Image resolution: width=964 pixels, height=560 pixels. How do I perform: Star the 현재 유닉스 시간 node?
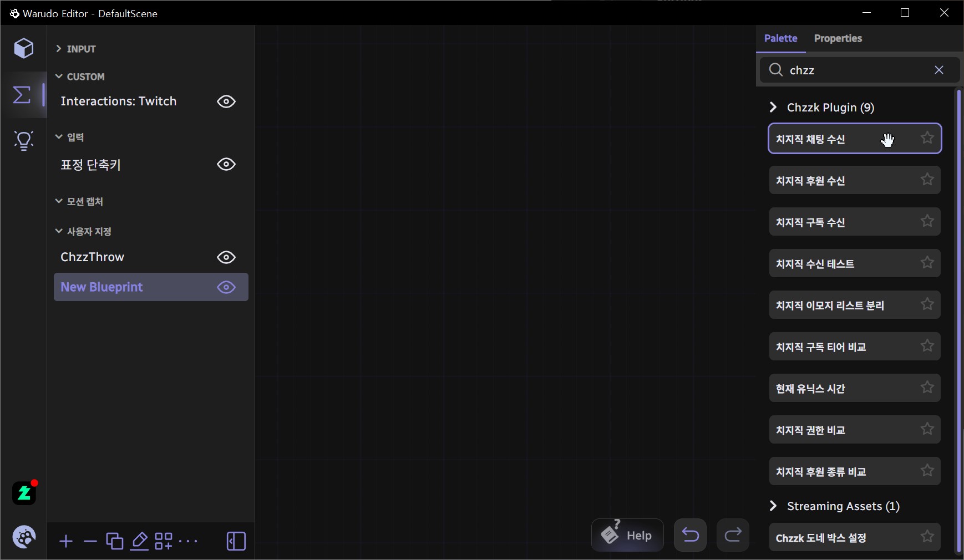(x=927, y=388)
